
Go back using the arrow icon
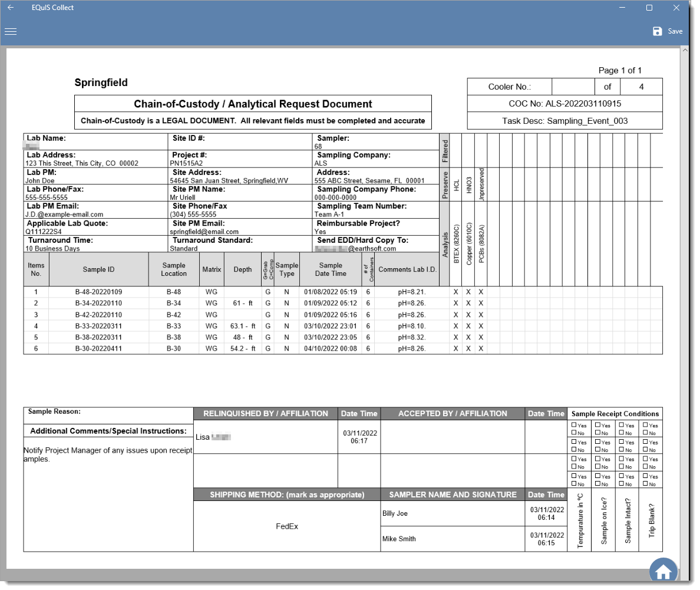[x=11, y=8]
